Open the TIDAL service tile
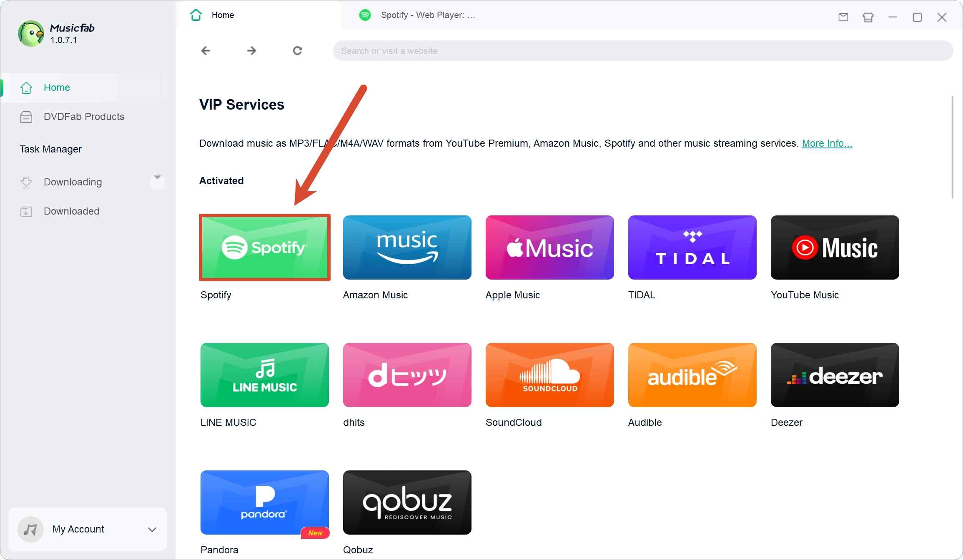 point(692,247)
